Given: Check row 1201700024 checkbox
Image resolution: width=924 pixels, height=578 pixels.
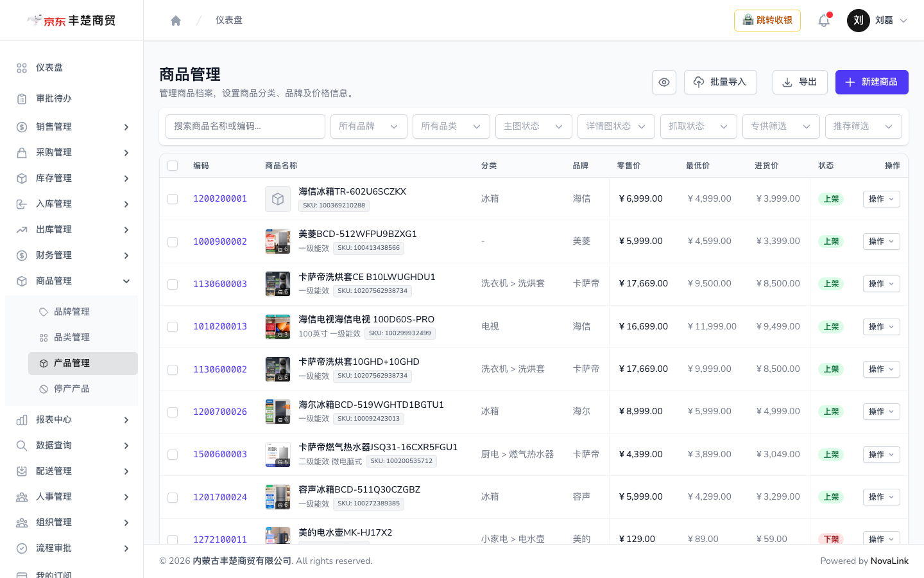Looking at the screenshot, I should 173,498.
